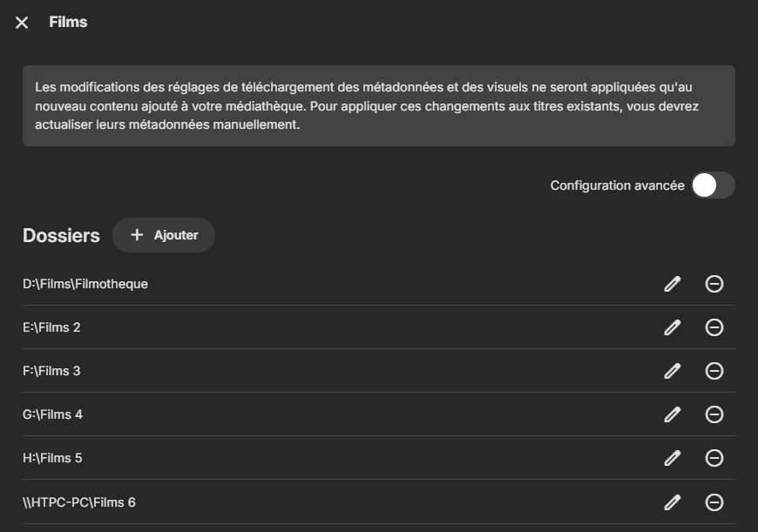Screen dimensions: 758x532
Task: Click the Ajouter button to add folder
Action: 164,235
